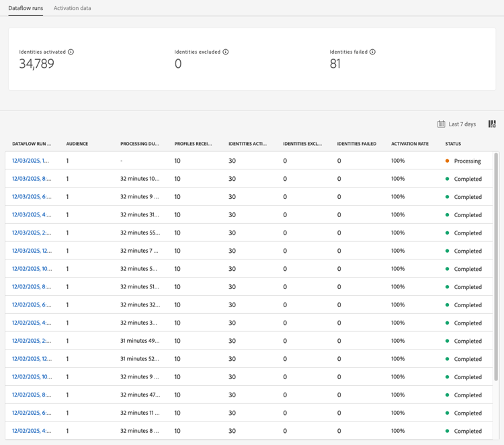
Task: Click the Dataflow Run column header
Action: (x=32, y=144)
